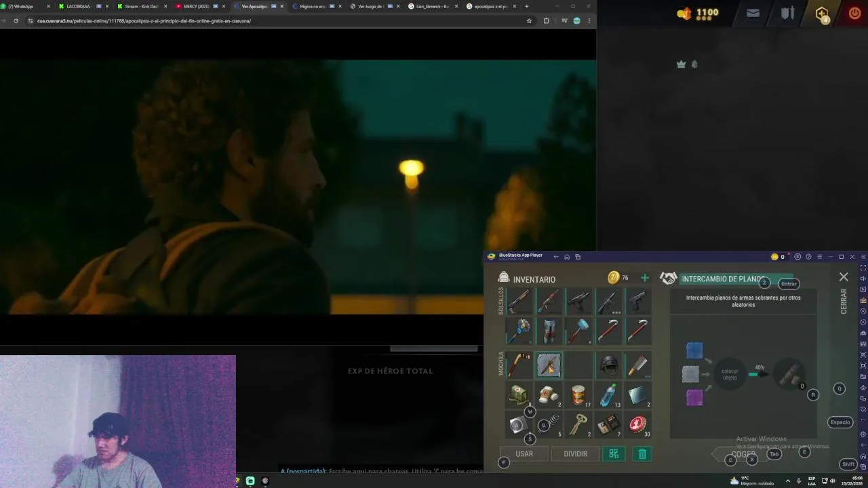868x488 pixels.
Task: Select the pistol in pocket slots
Action: coord(638,302)
